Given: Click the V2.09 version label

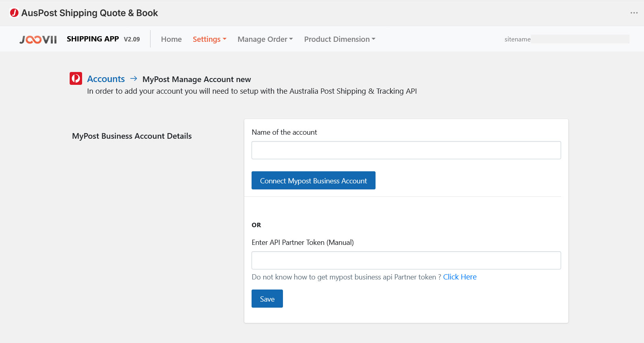Looking at the screenshot, I should coord(132,39).
